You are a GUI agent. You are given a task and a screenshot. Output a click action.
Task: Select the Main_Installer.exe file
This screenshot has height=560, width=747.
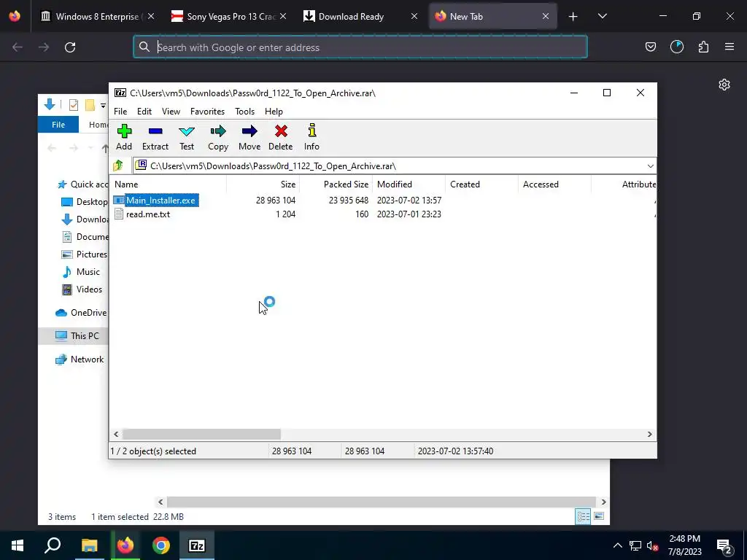[160, 201]
